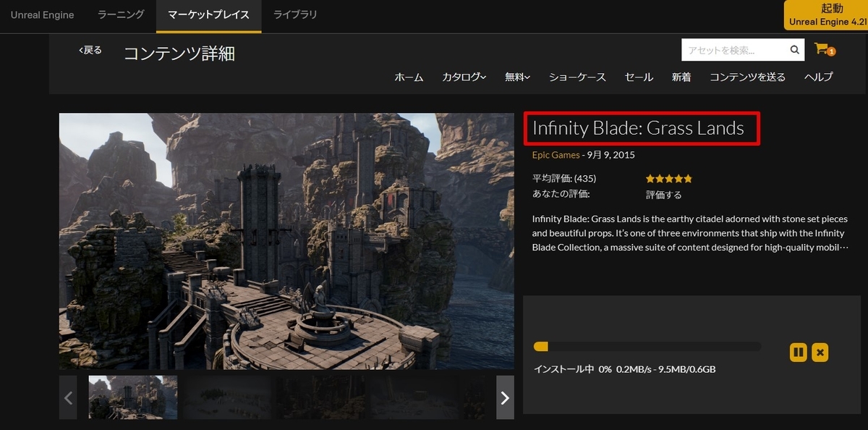
Task: Open the Unreal Engine tab
Action: coord(42,15)
